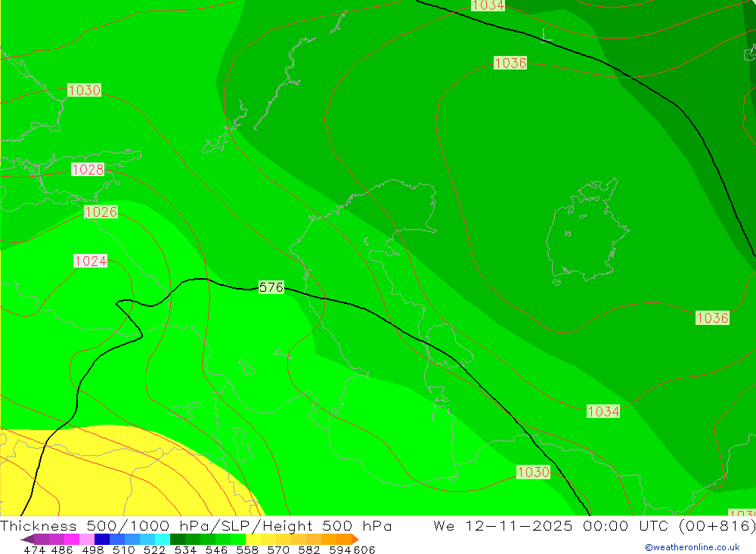Viewport: 756px width, 554px height.
Task: Click the 1028 isobar label
Action: (x=88, y=169)
